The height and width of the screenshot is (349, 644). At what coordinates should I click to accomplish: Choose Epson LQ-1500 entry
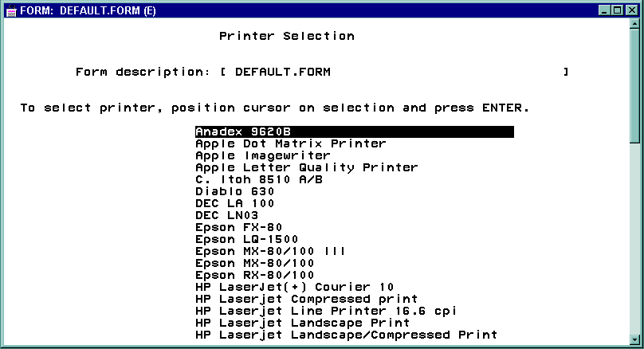click(246, 239)
